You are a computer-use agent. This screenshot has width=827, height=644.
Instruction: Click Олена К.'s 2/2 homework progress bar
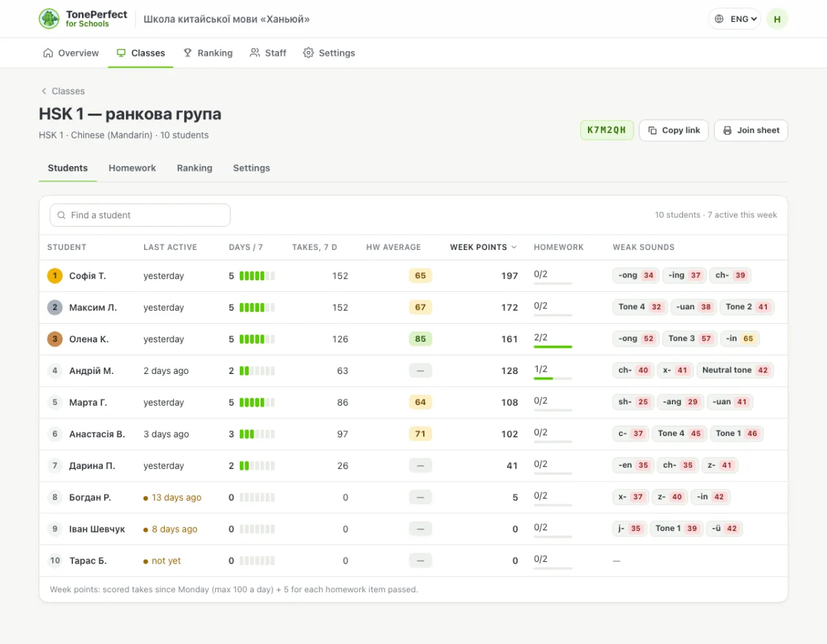click(x=553, y=346)
